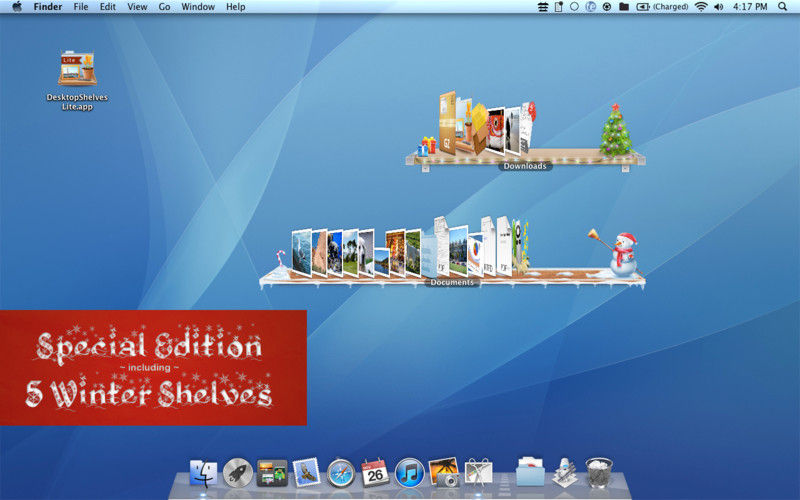Select the green vineyard photo on Documents shelf
Image resolution: width=800 pixels, height=500 pixels.
pos(413,253)
